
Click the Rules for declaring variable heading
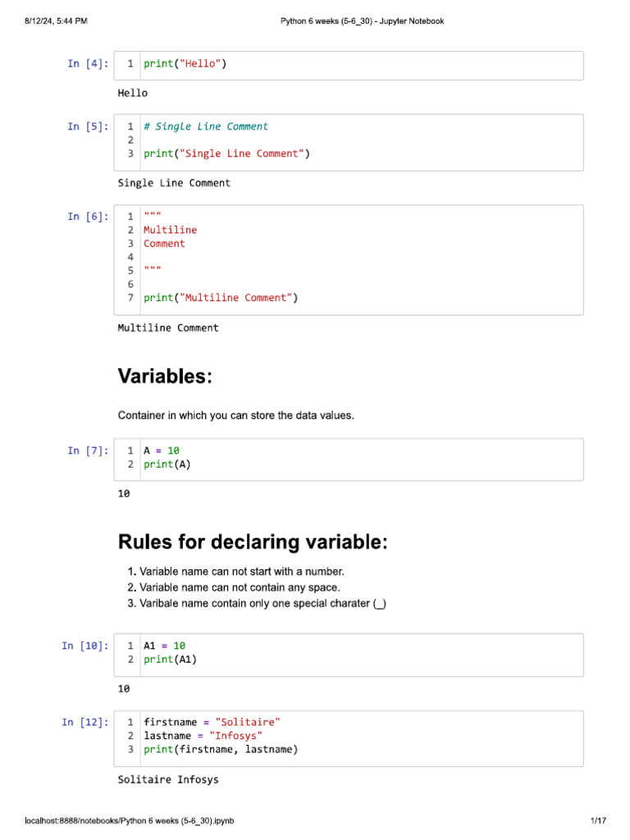(x=253, y=541)
